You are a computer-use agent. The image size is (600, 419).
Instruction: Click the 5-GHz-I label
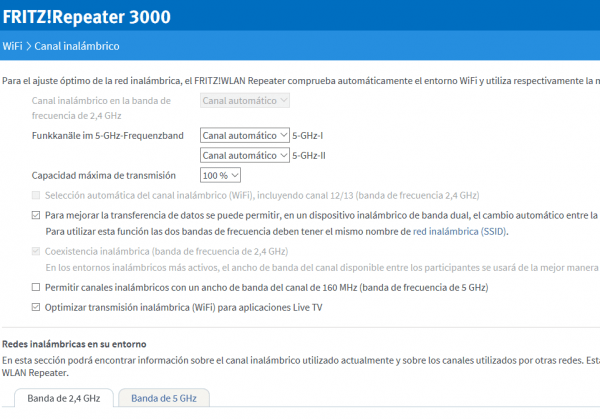pyautogui.click(x=308, y=135)
